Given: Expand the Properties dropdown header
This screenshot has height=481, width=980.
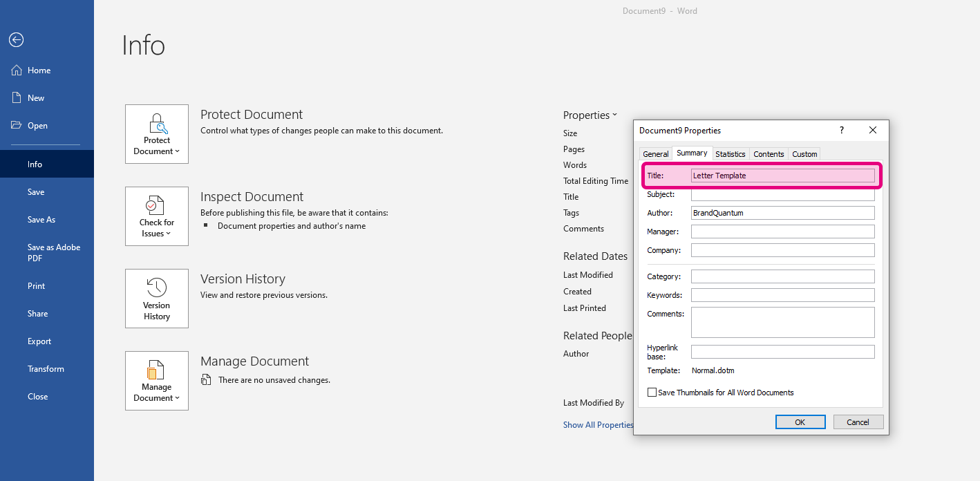Looking at the screenshot, I should [x=590, y=115].
